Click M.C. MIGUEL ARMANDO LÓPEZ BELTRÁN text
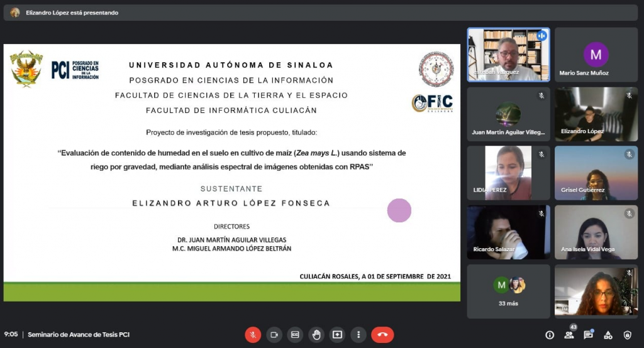 pyautogui.click(x=231, y=249)
